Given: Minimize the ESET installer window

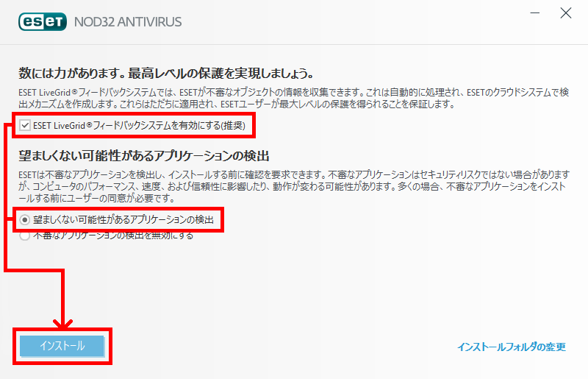Looking at the screenshot, I should click(535, 13).
